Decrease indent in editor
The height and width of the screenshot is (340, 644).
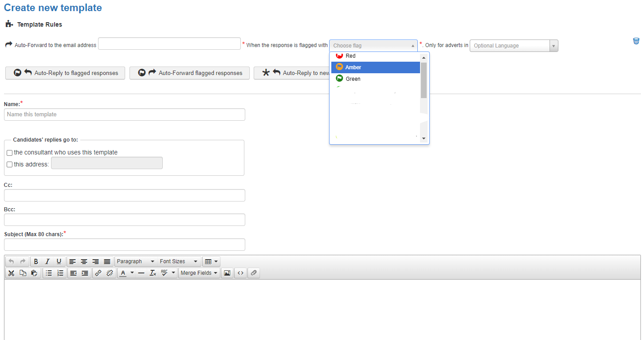[74, 273]
